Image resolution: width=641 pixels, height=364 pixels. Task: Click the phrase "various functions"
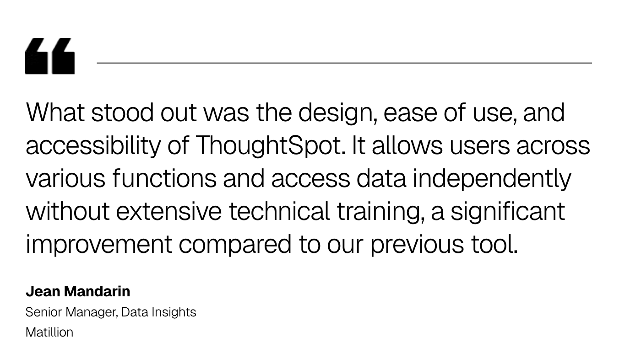pyautogui.click(x=120, y=178)
